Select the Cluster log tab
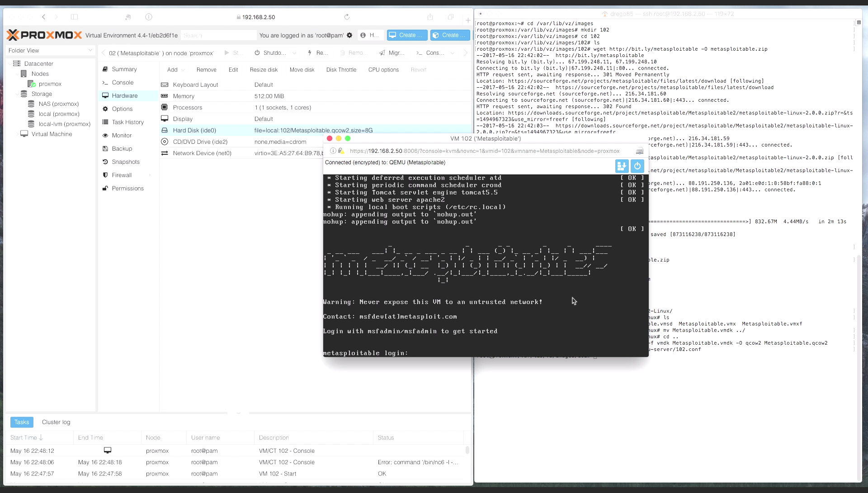The image size is (868, 493). [x=56, y=422]
